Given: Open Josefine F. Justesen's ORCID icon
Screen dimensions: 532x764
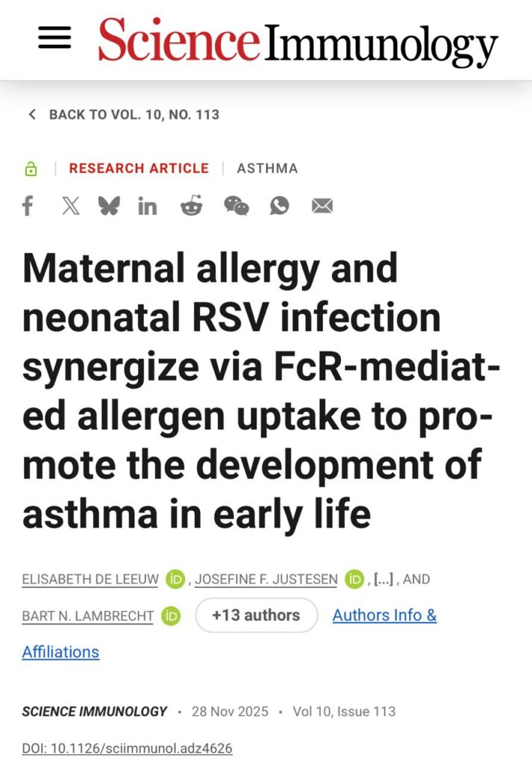Looking at the screenshot, I should 355,579.
